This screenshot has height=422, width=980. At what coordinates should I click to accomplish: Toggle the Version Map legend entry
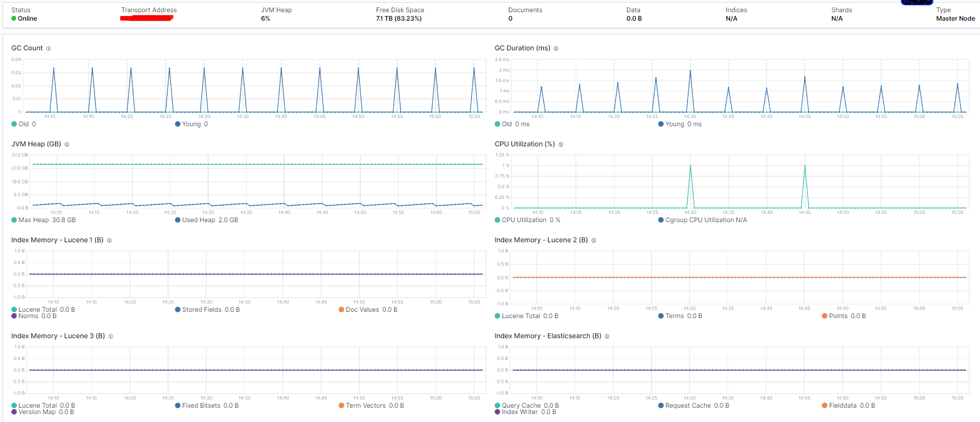(43, 412)
